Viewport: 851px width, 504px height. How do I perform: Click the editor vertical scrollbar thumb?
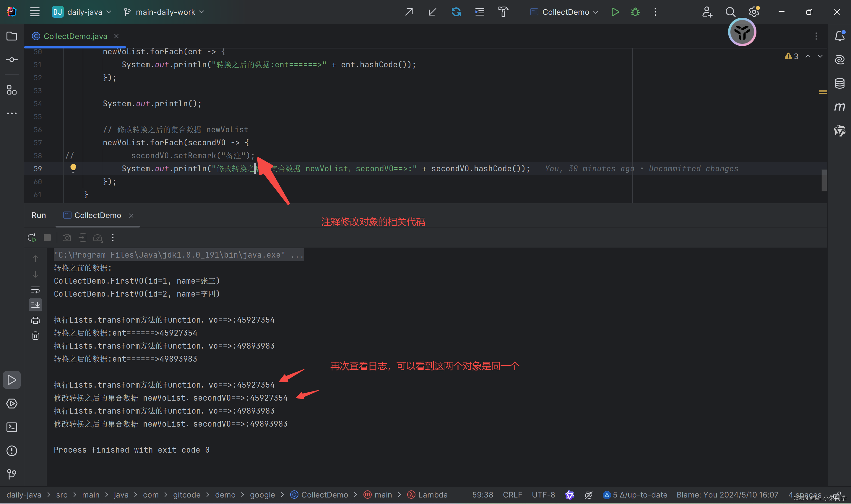click(x=824, y=180)
